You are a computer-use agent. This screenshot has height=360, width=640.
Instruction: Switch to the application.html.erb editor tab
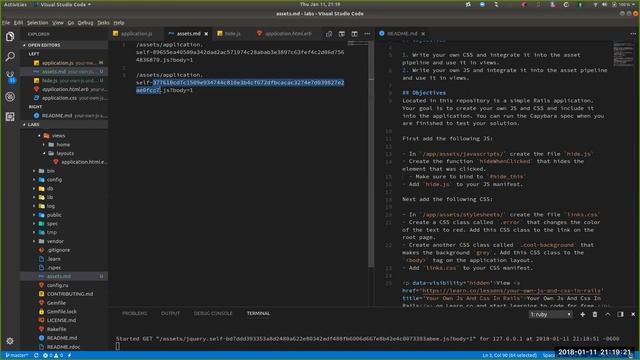(287, 34)
